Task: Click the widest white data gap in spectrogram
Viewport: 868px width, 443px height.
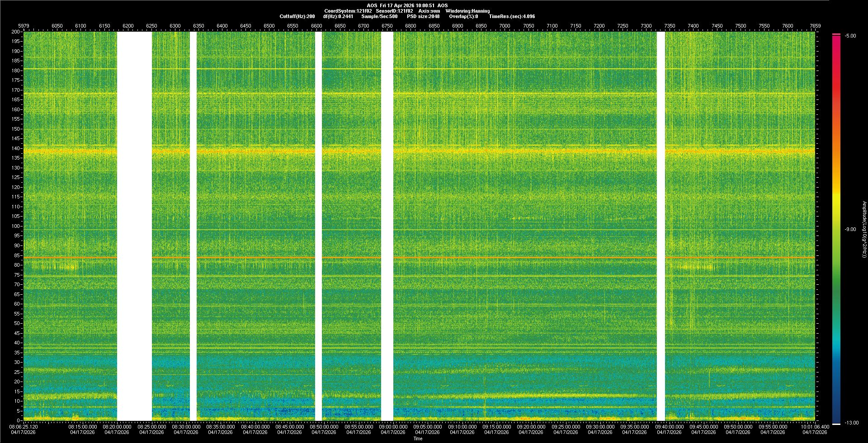Action: 134,226
